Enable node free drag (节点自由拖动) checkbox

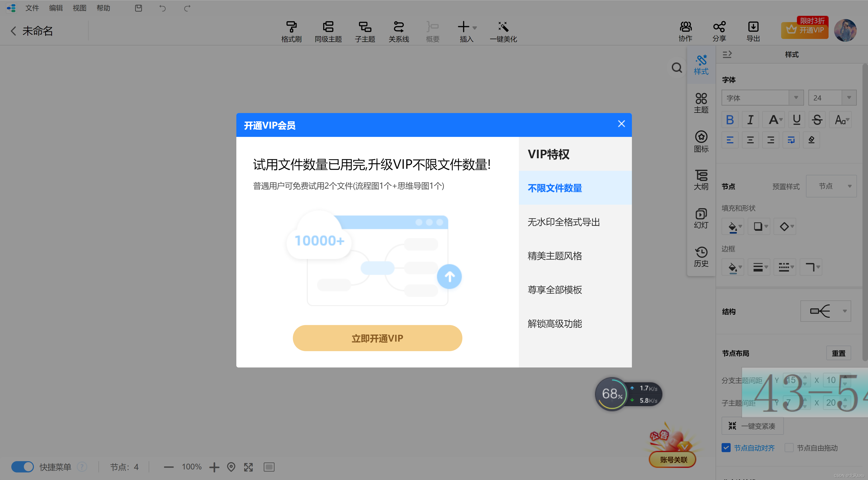point(789,448)
